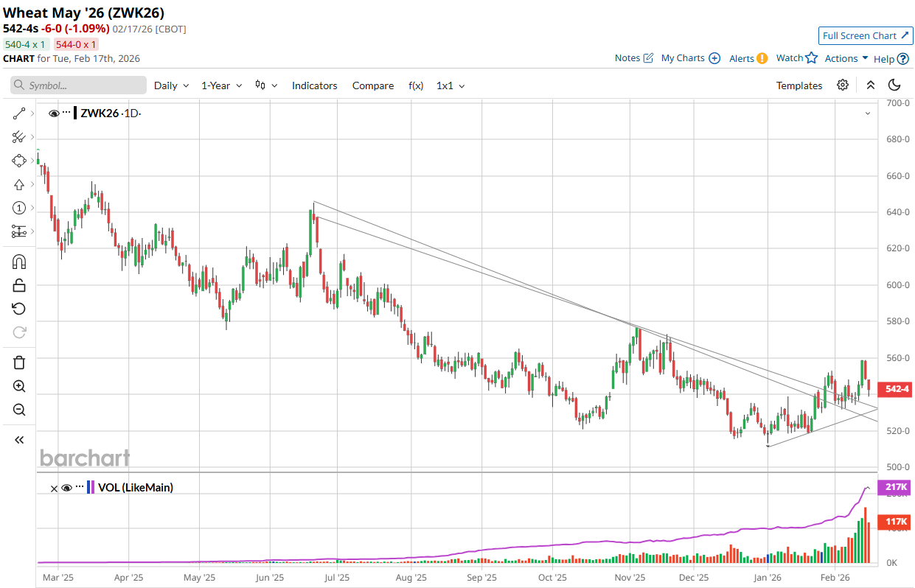The width and height of the screenshot is (915, 588).
Task: Enable the magnet snap tool
Action: (19, 262)
